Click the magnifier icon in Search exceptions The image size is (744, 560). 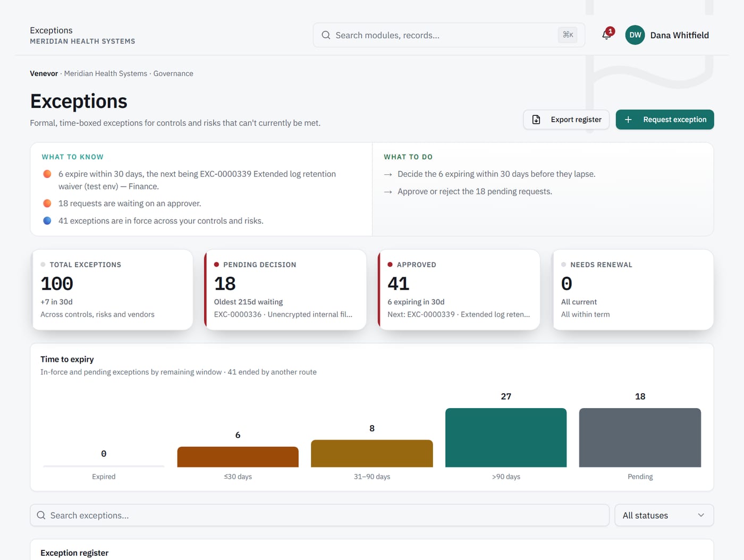coord(41,515)
